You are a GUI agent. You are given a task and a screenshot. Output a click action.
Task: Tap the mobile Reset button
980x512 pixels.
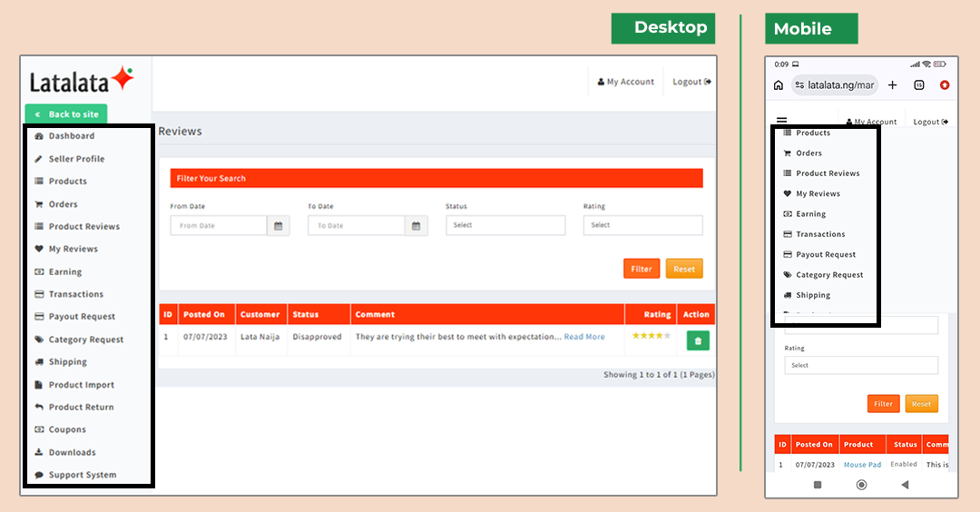pyautogui.click(x=921, y=404)
